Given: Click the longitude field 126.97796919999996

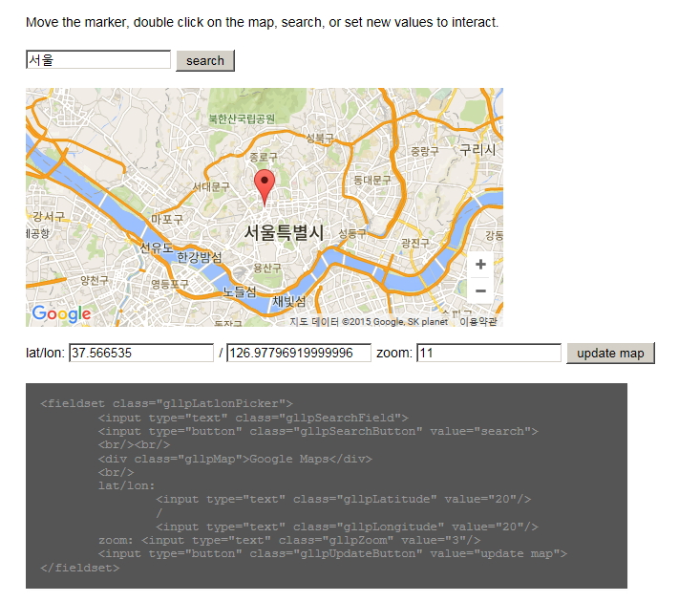Looking at the screenshot, I should [x=299, y=353].
